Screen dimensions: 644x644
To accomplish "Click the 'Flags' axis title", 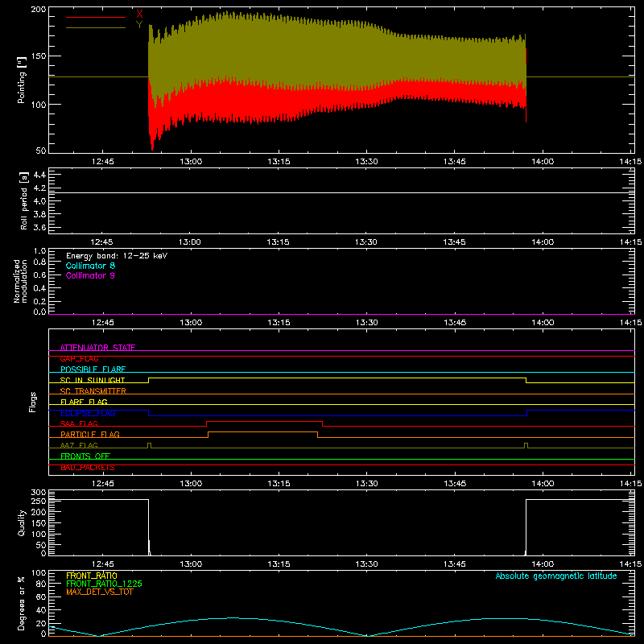I will click(x=32, y=402).
